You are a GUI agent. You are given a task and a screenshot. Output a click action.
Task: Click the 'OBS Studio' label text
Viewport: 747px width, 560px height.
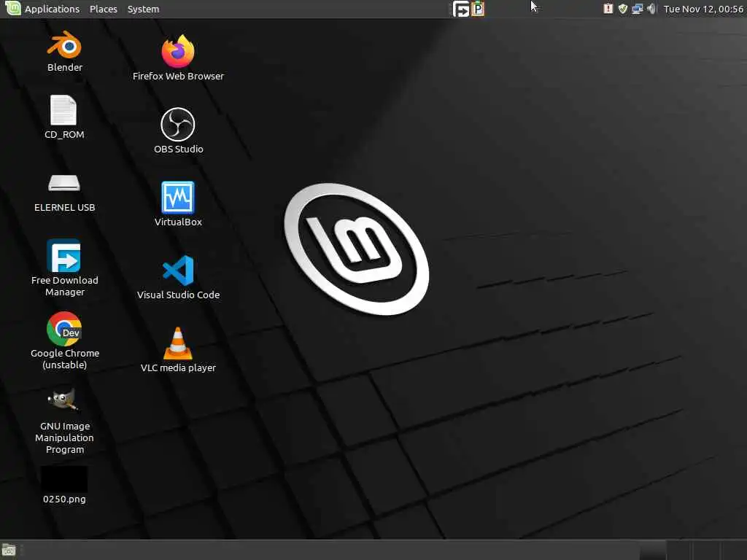click(178, 149)
